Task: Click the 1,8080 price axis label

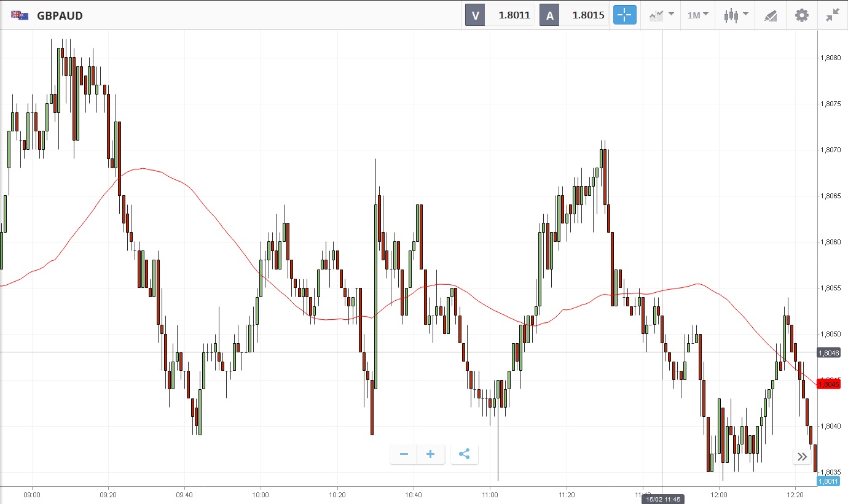Action: 830,58
